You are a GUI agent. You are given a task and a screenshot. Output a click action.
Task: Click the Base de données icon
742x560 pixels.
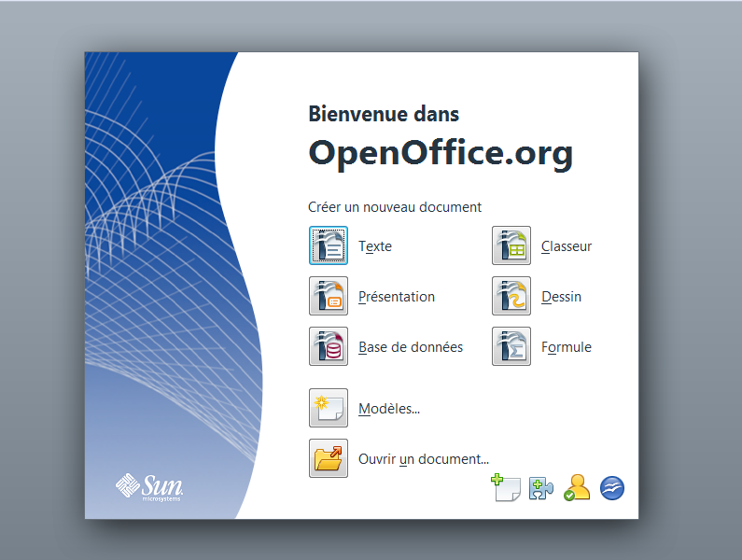coord(329,347)
